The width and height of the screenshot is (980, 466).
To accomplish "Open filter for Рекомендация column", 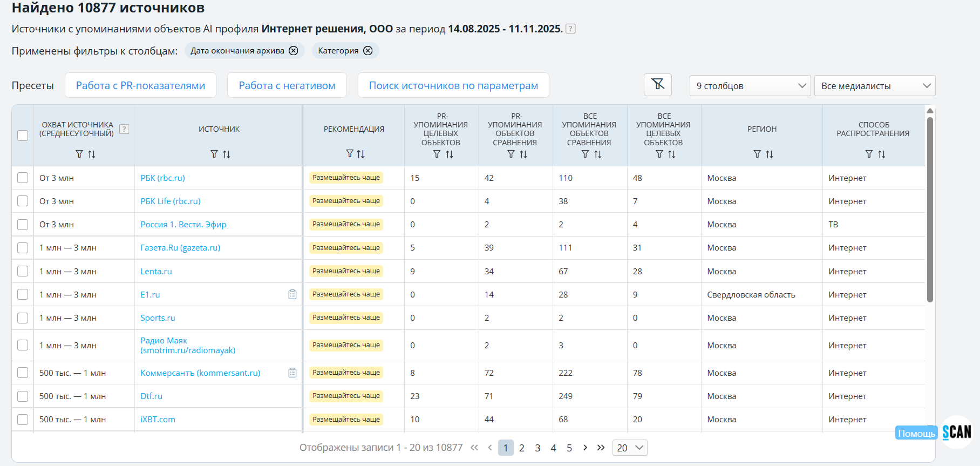I will click(x=350, y=154).
